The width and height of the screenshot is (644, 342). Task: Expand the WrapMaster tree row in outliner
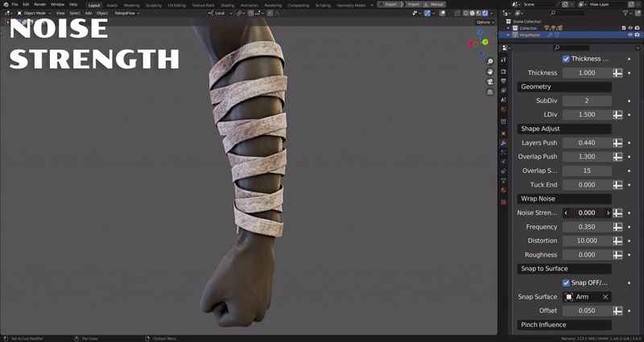pos(509,35)
